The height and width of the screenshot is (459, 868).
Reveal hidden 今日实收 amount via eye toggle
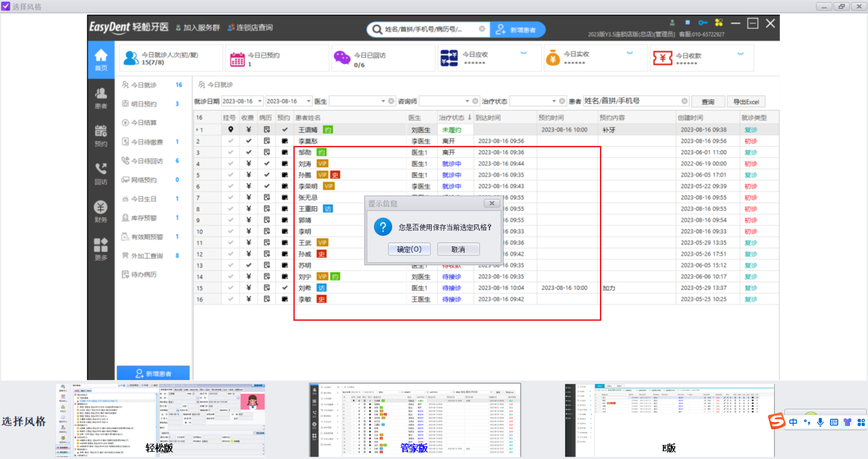coord(630,53)
